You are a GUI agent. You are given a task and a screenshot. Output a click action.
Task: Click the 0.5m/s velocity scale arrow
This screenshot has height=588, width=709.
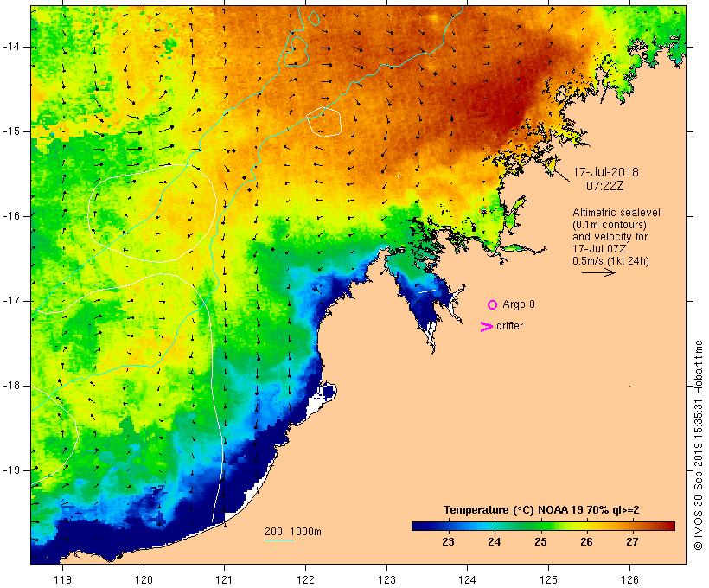(x=598, y=272)
